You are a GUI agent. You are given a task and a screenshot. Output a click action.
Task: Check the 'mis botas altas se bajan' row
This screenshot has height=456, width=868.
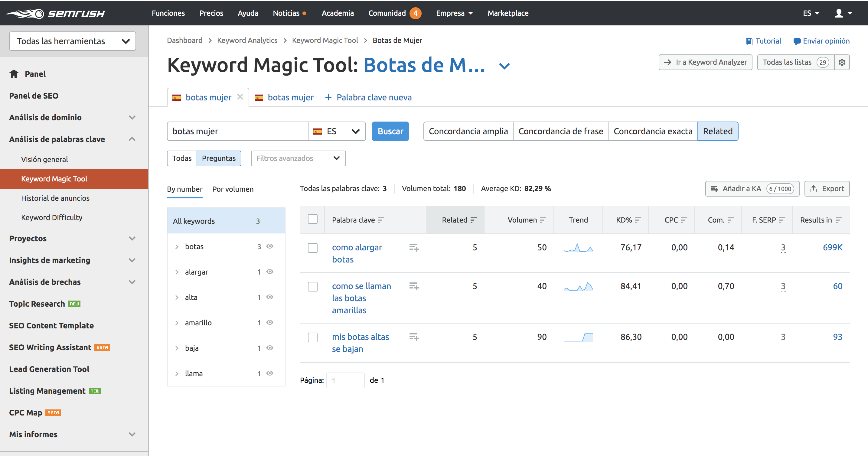(312, 337)
